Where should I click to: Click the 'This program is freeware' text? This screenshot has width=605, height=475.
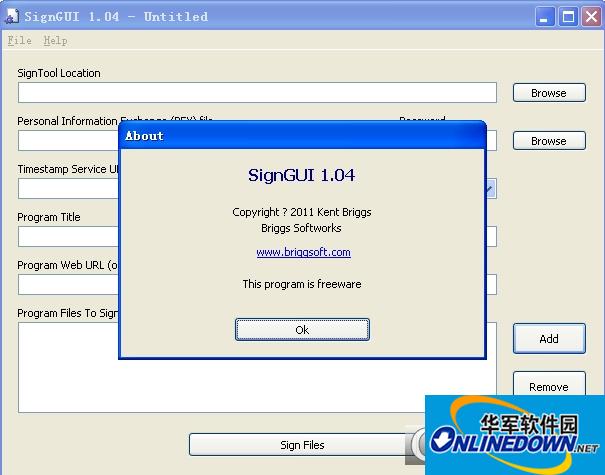pyautogui.click(x=302, y=284)
